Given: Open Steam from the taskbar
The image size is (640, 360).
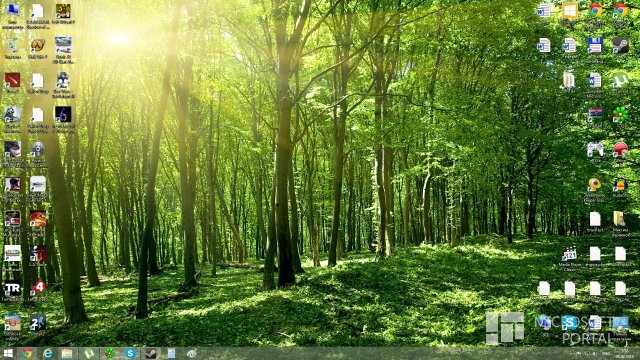Looking at the screenshot, I should 151,353.
